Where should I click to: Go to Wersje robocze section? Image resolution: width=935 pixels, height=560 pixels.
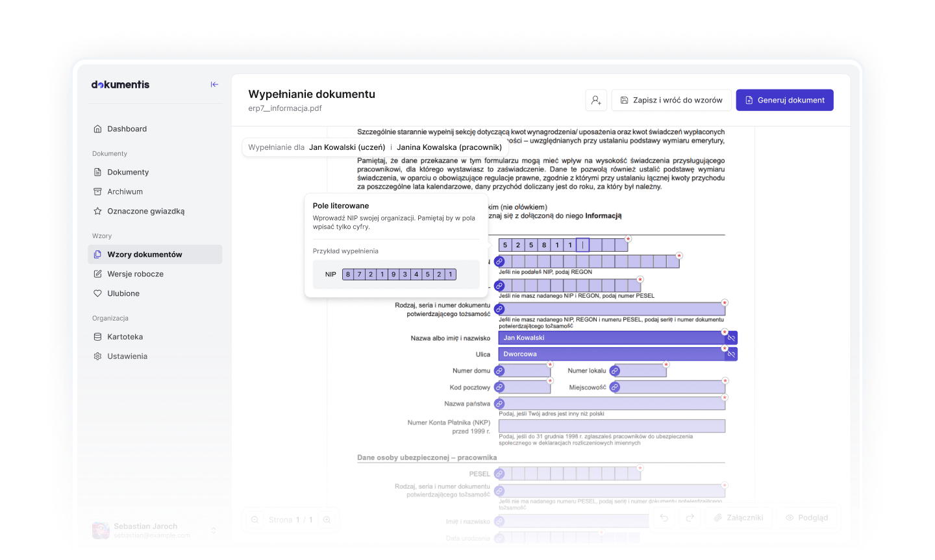[x=135, y=274]
